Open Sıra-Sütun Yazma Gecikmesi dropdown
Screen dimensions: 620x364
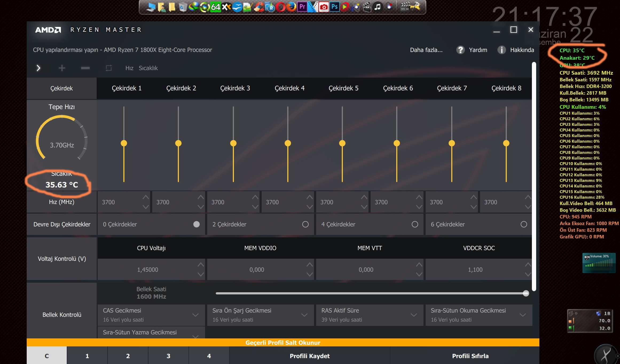pyautogui.click(x=151, y=333)
